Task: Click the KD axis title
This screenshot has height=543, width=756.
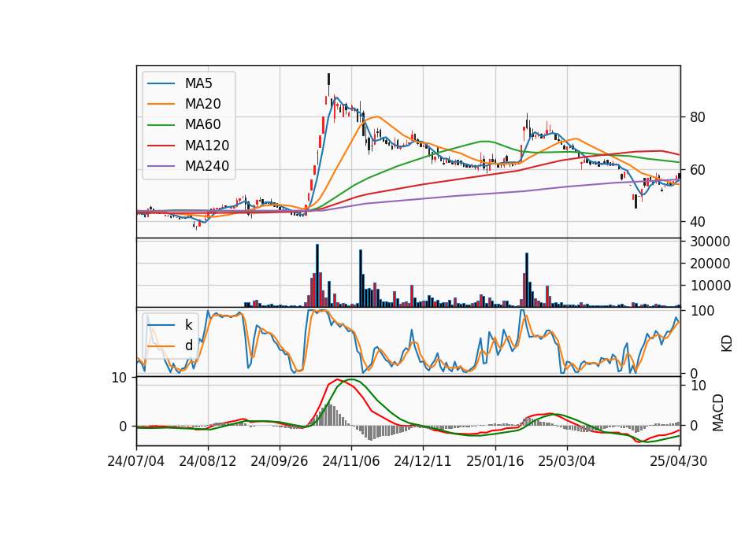Action: (x=727, y=343)
